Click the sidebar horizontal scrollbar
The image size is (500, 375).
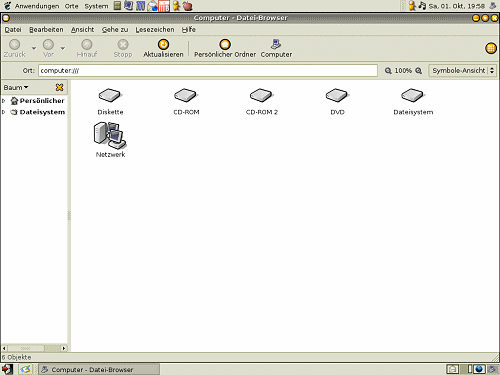tap(34, 348)
